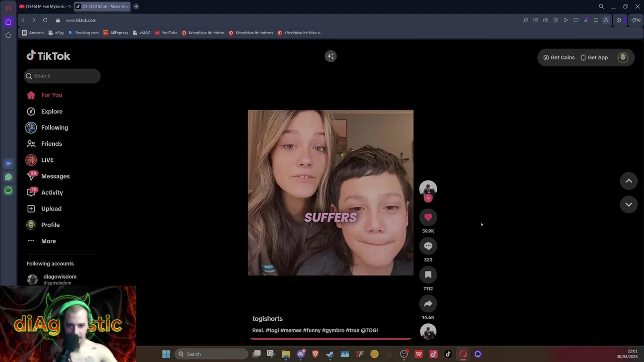
Task: Open the Brave browser taskbar icon
Action: 315,354
